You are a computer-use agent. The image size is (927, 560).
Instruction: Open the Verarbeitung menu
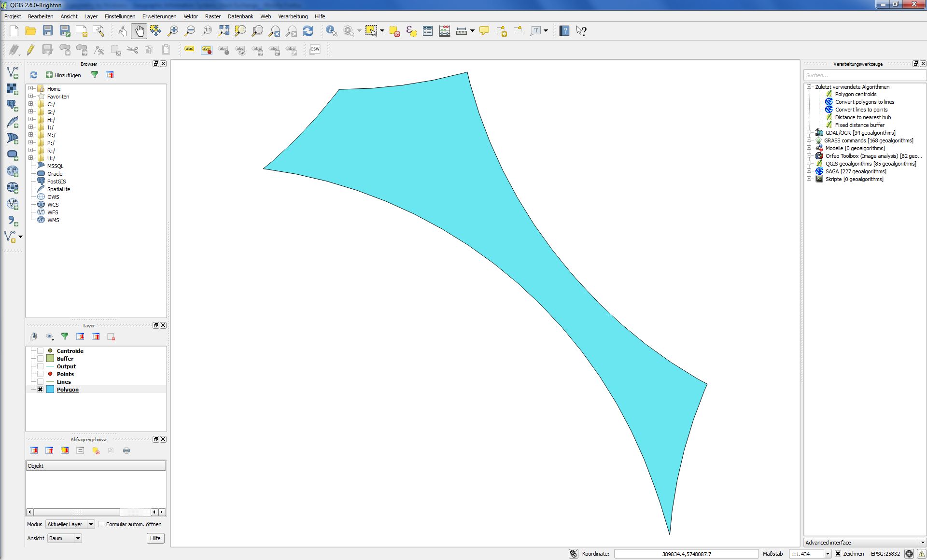(293, 16)
